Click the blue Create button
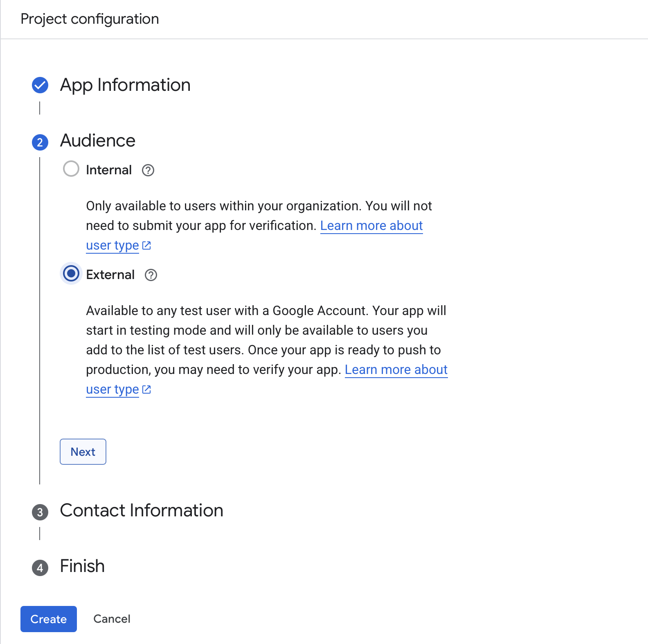Image resolution: width=648 pixels, height=644 pixels. (49, 619)
